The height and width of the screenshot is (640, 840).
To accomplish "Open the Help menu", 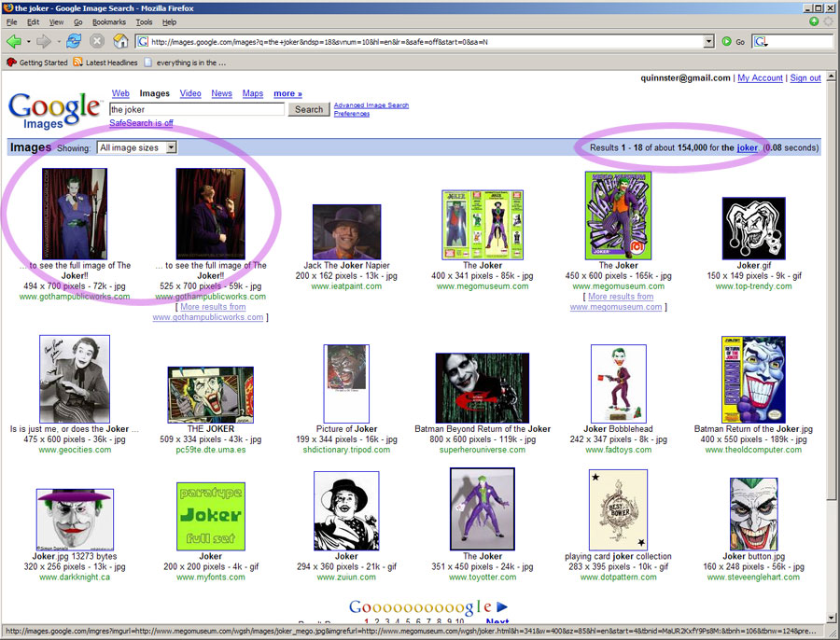I will click(169, 22).
